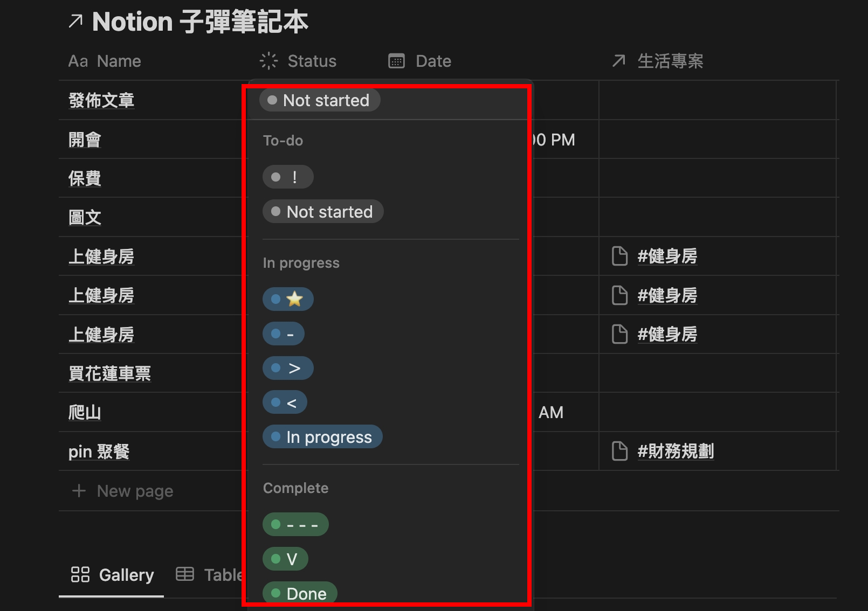This screenshot has width=868, height=611.
Task: Click the In progress group label in the status menu
Action: click(x=301, y=263)
